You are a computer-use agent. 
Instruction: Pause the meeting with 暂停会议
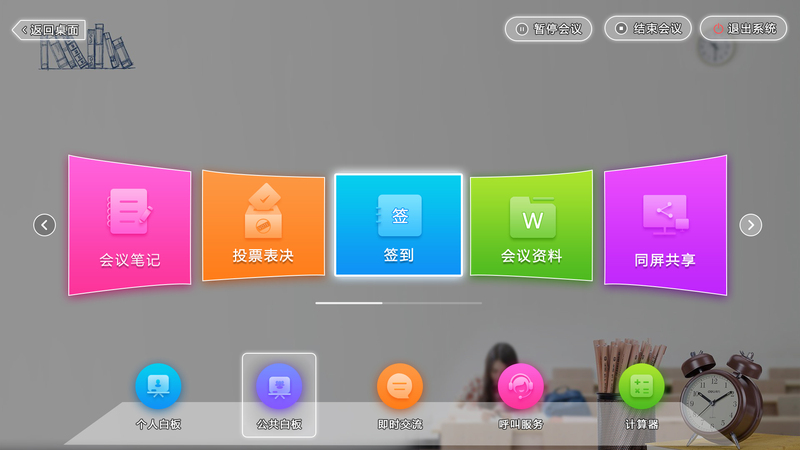point(548,29)
